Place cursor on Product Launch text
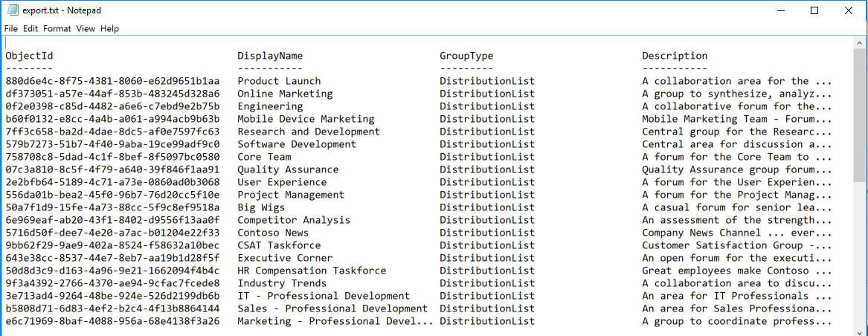 tap(279, 81)
